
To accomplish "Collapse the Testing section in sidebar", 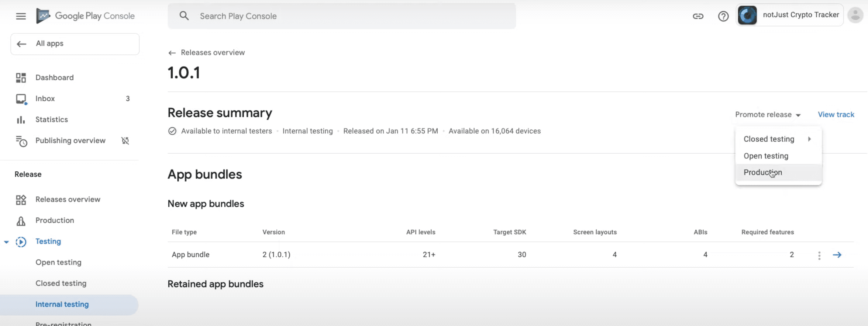I will point(6,242).
